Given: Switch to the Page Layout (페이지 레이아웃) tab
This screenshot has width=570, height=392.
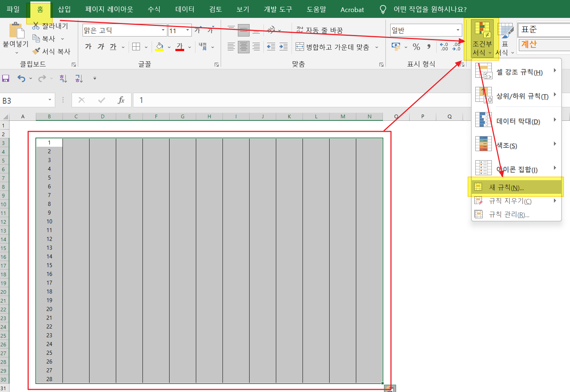Looking at the screenshot, I should click(x=109, y=9).
